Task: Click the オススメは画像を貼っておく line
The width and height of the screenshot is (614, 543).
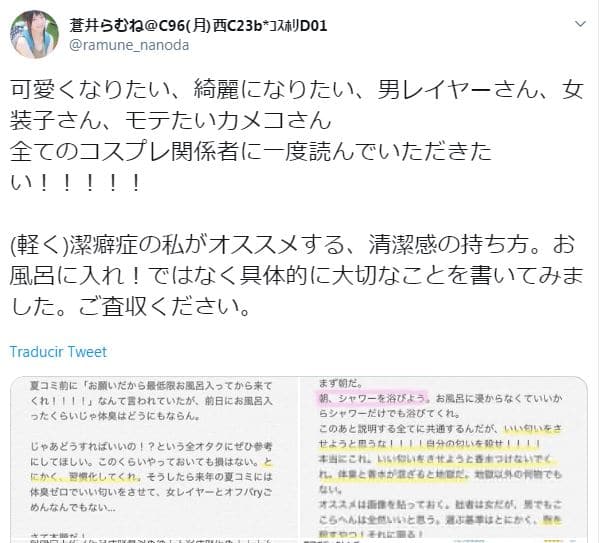Action: pyautogui.click(x=440, y=505)
